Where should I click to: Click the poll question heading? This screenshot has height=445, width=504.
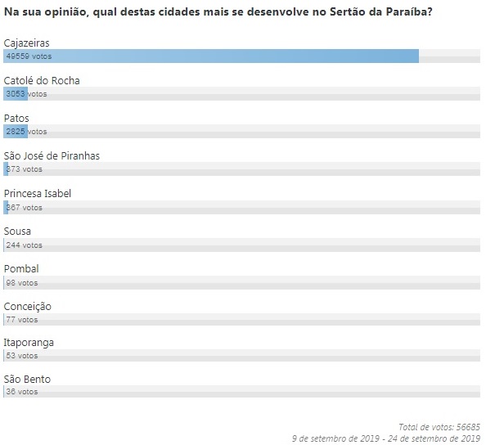tap(218, 15)
